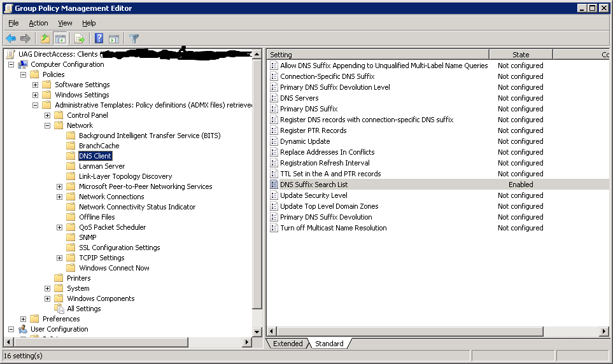
Task: Toggle Show/Hide Console Tree toolbar icon
Action: pyautogui.click(x=60, y=38)
